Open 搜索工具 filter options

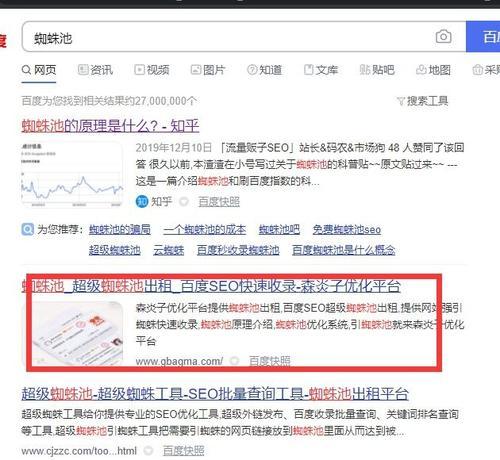(423, 101)
